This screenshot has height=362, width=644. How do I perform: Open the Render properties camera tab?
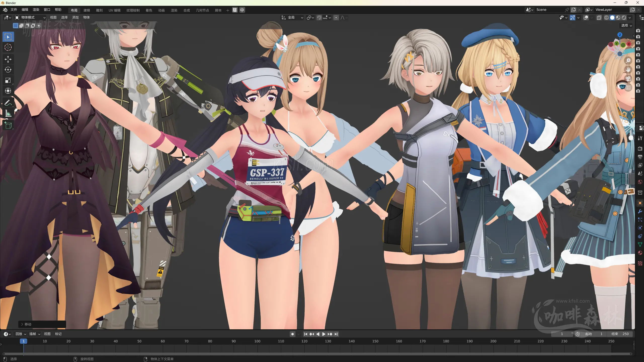(640, 148)
